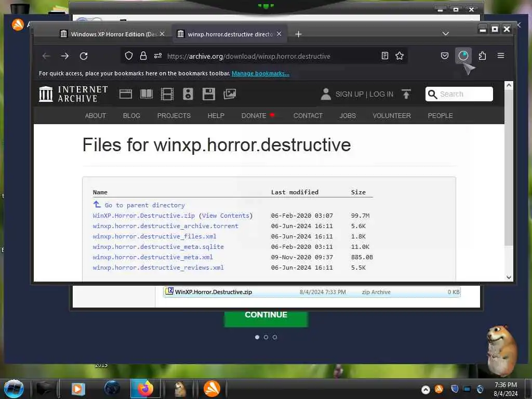Open the Web archive icon
The height and width of the screenshot is (399, 532).
[126, 94]
